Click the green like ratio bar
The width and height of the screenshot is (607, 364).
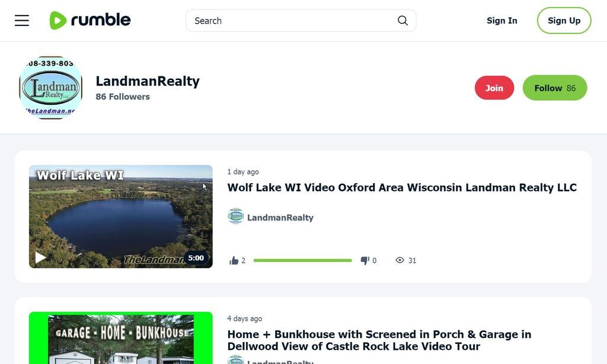[302, 261]
